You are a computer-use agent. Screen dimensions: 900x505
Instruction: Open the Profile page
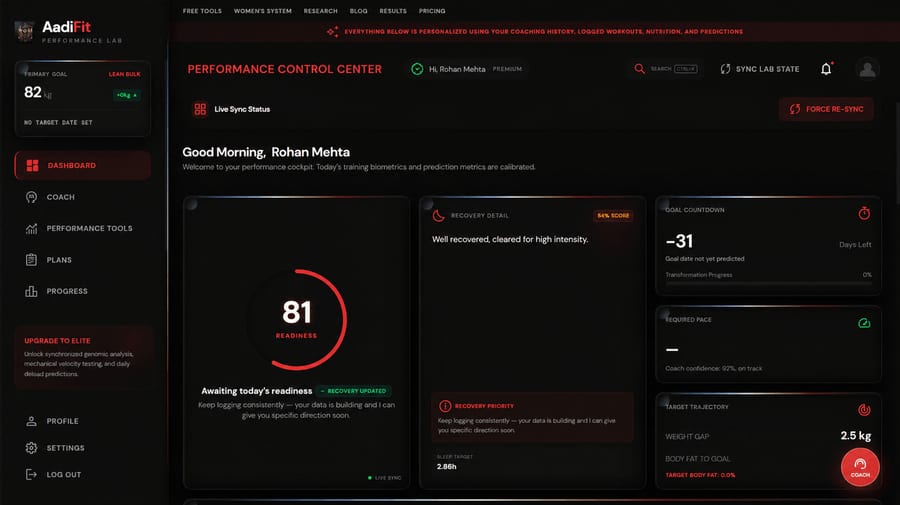tap(83, 421)
